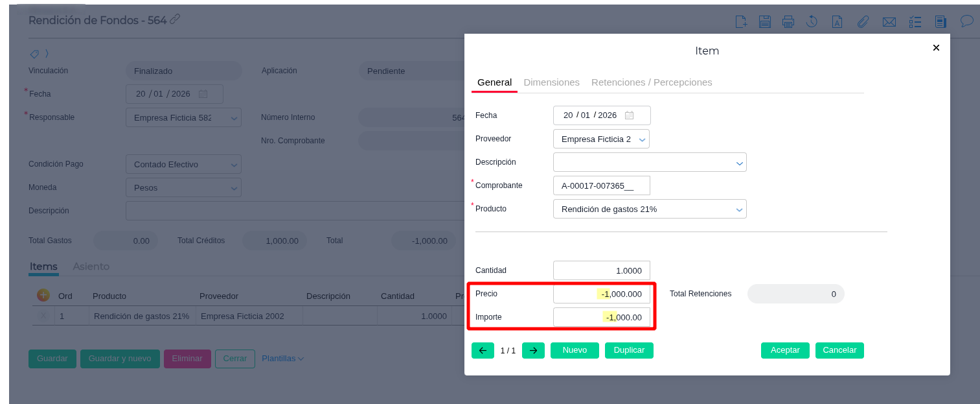Open the Retenciones / Percepciones tab

pos(652,82)
